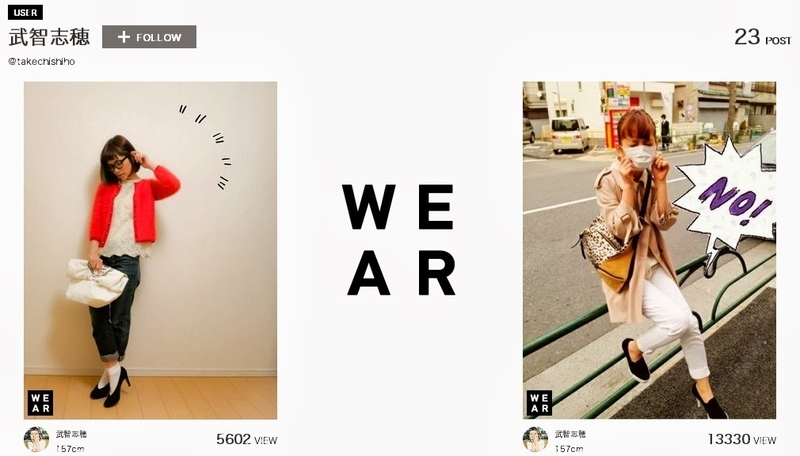Click the FOLLOW button
800x456 pixels.
(x=149, y=37)
